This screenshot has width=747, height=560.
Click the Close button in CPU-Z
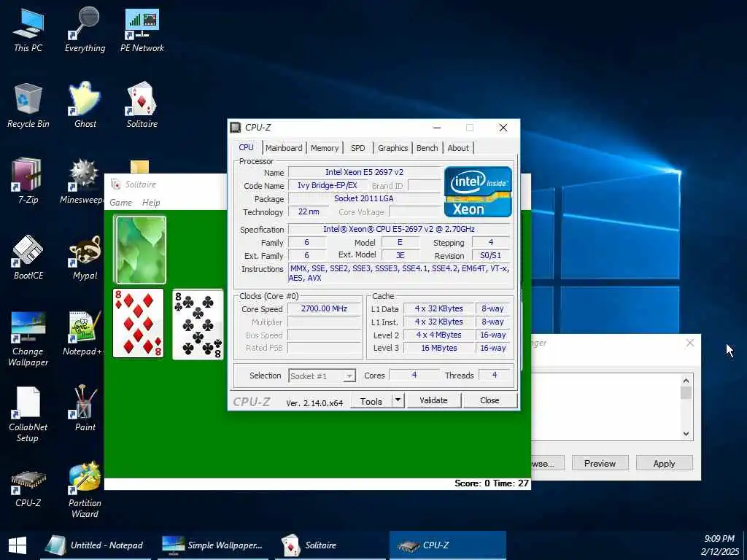489,400
